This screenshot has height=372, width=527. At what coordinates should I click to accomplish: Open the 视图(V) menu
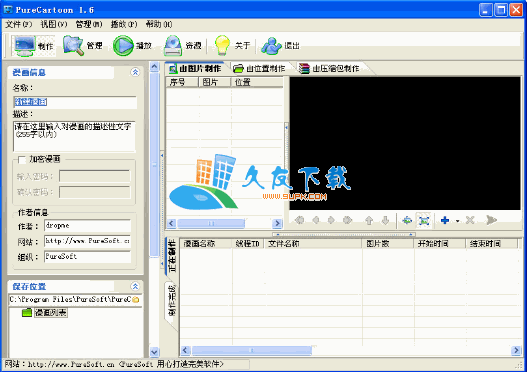[x=54, y=24]
